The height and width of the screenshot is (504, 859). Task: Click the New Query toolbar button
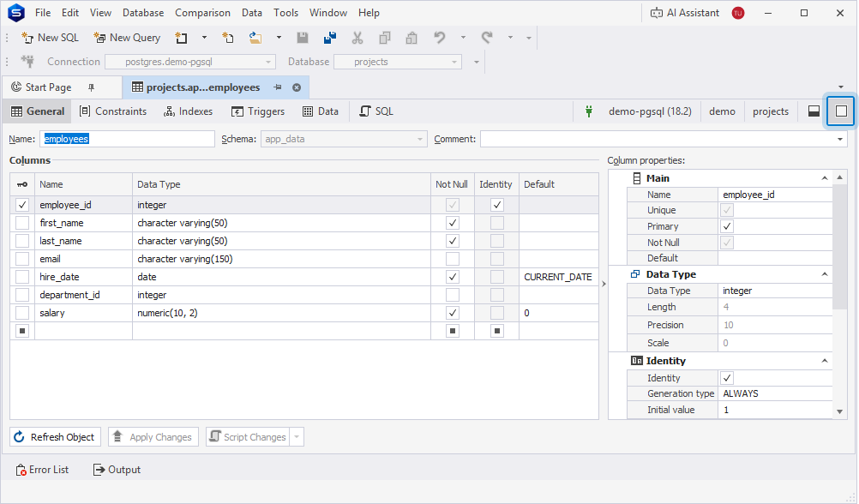pyautogui.click(x=127, y=38)
